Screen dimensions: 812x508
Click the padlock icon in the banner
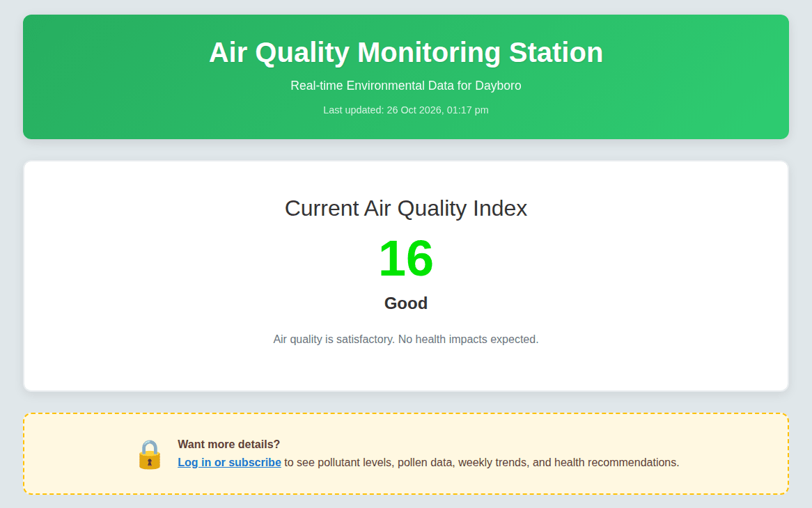coord(150,454)
